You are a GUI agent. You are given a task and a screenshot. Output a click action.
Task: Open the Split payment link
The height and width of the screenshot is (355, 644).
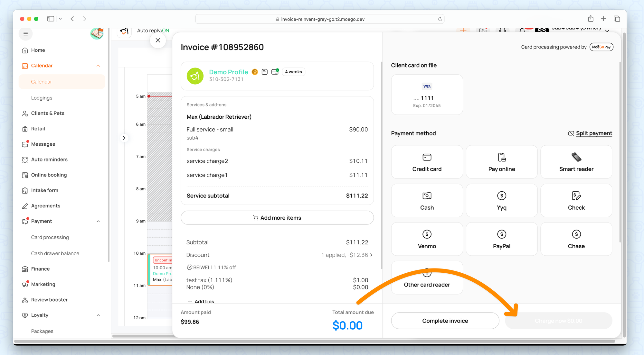(x=593, y=133)
